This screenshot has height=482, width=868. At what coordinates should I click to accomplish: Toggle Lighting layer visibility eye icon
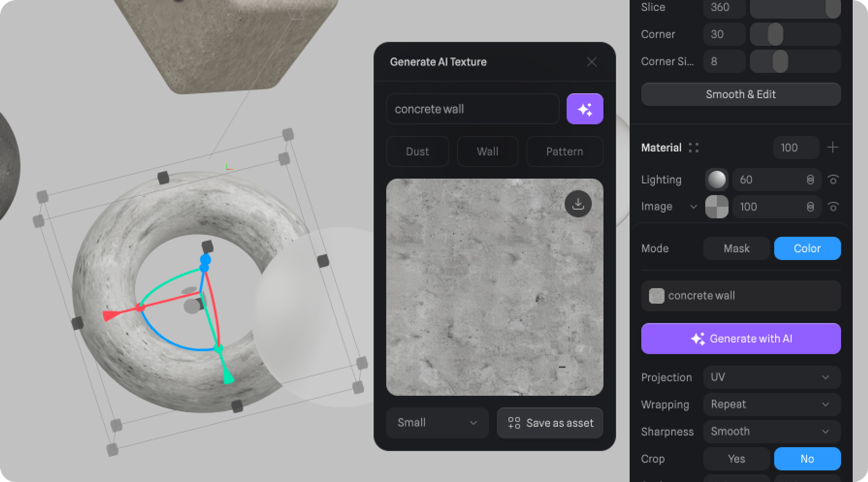coord(833,180)
